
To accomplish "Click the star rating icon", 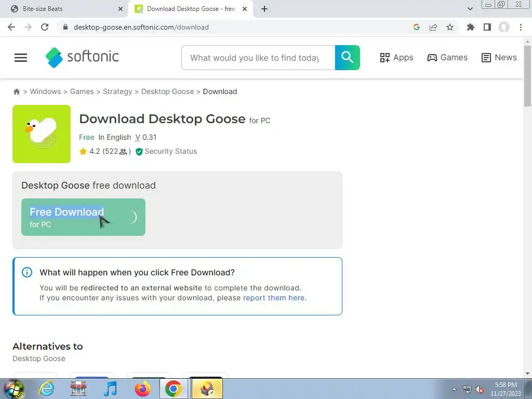I will click(83, 151).
